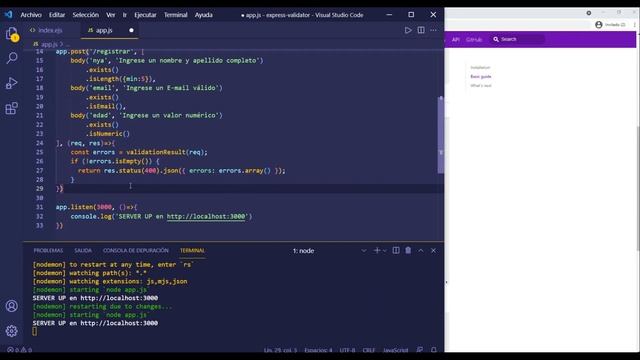Screen dimensions: 640x360
Task: Click feedback icon in status bar
Action: coord(420,350)
